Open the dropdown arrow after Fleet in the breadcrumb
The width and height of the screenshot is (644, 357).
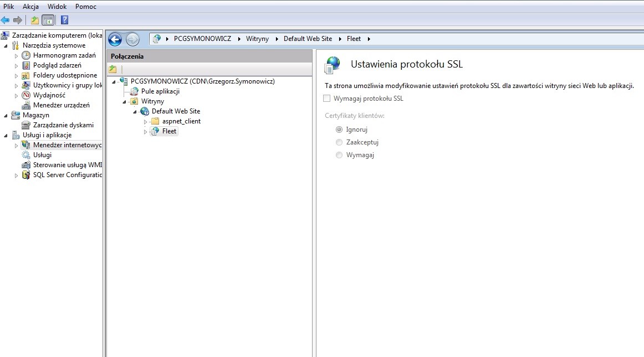coord(369,39)
